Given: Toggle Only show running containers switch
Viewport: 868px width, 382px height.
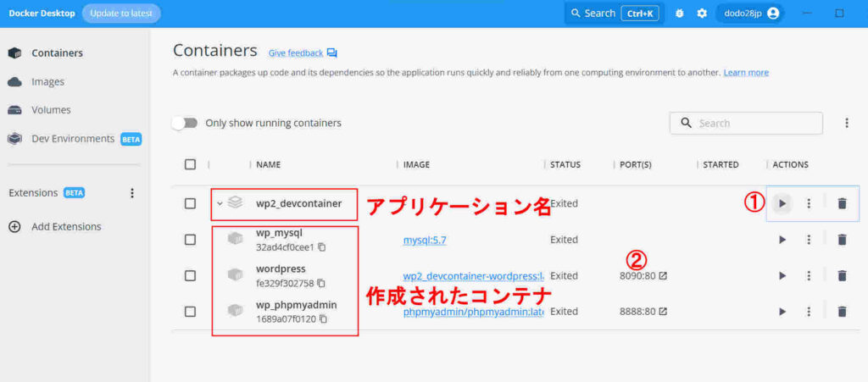Looking at the screenshot, I should point(185,123).
